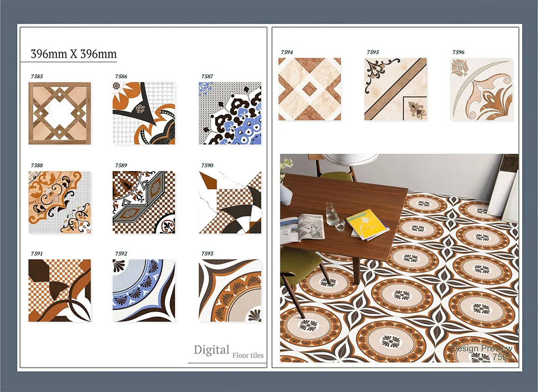Click the 396mm X 396mm size heading

coord(73,54)
